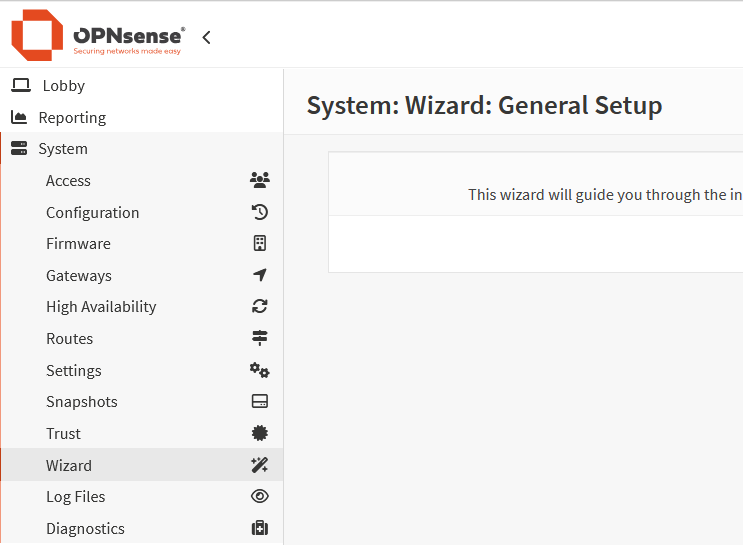Go to the Firmware menu entry
743x545 pixels.
click(x=78, y=244)
